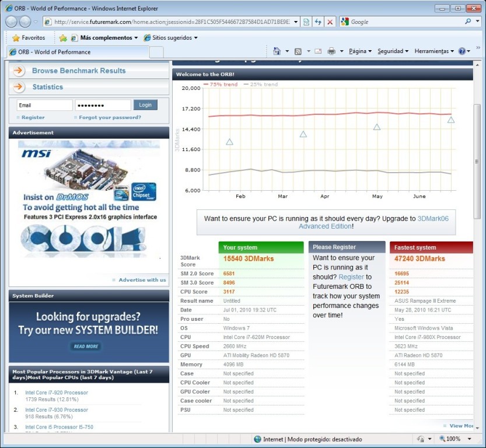Image resolution: width=486 pixels, height=448 pixels.
Task: Click the orange arrow icon beside Statistics
Action: click(19, 87)
